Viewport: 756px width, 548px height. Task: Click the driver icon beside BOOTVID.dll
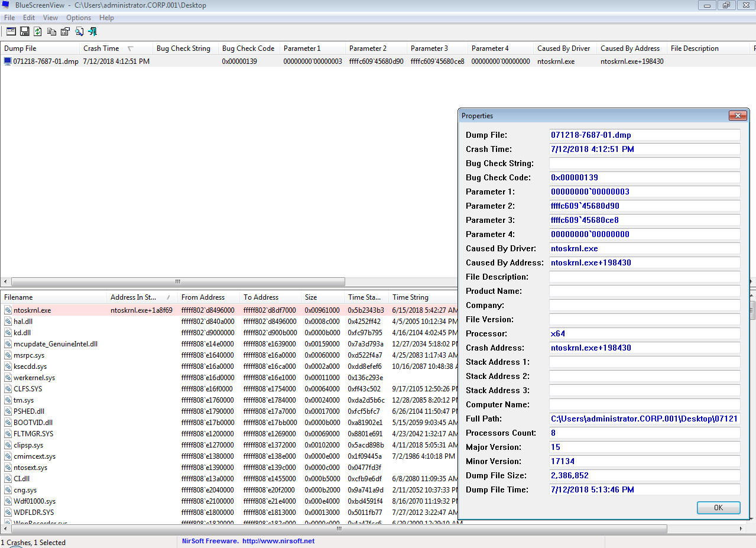point(8,423)
